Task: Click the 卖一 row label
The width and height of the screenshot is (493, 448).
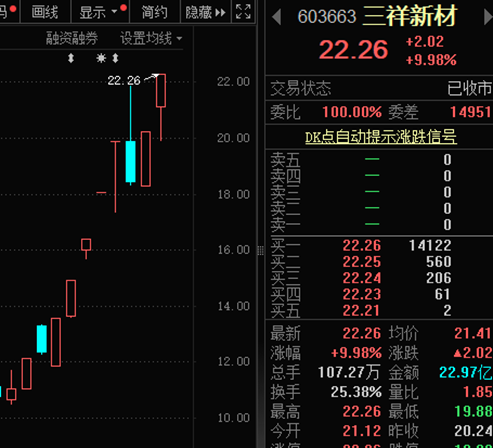Action: click(x=285, y=225)
